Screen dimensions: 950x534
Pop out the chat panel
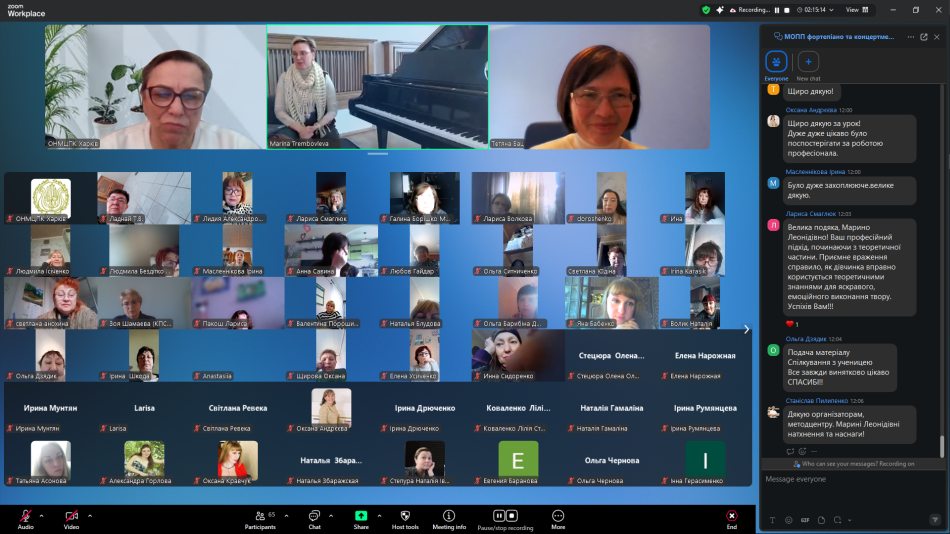pyautogui.click(x=910, y=37)
